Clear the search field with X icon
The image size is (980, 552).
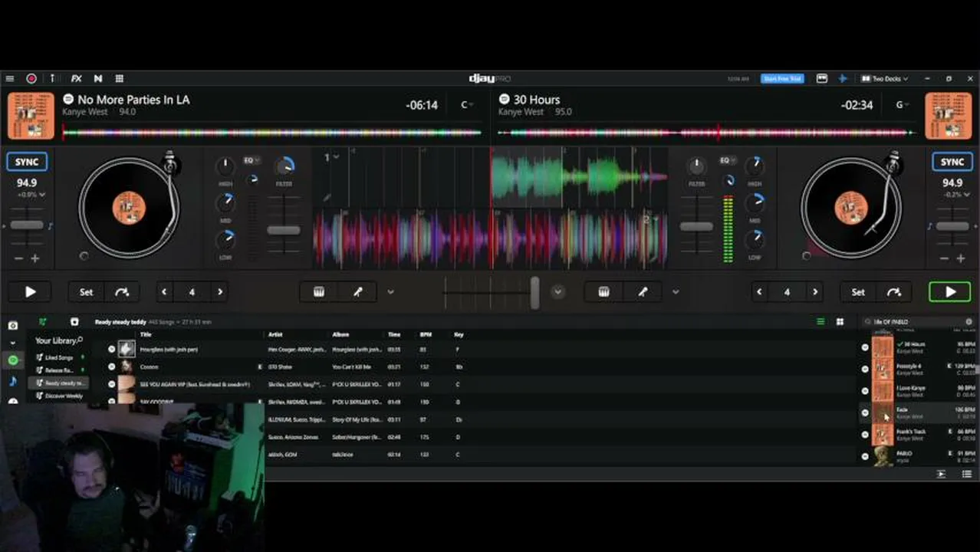click(x=968, y=322)
